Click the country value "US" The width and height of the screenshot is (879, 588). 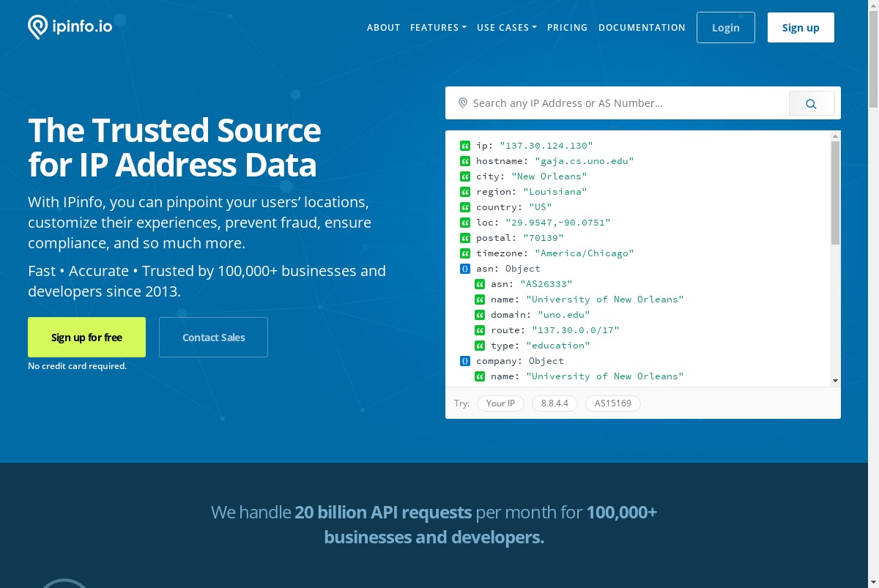[541, 207]
